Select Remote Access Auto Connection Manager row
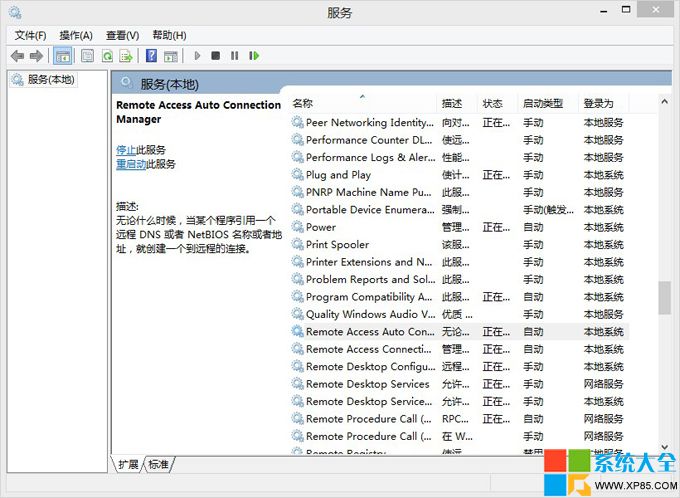 (x=459, y=331)
